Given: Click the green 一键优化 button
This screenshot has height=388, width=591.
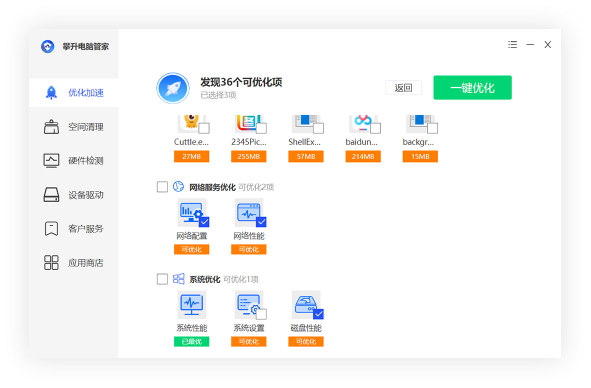Looking at the screenshot, I should pos(472,87).
